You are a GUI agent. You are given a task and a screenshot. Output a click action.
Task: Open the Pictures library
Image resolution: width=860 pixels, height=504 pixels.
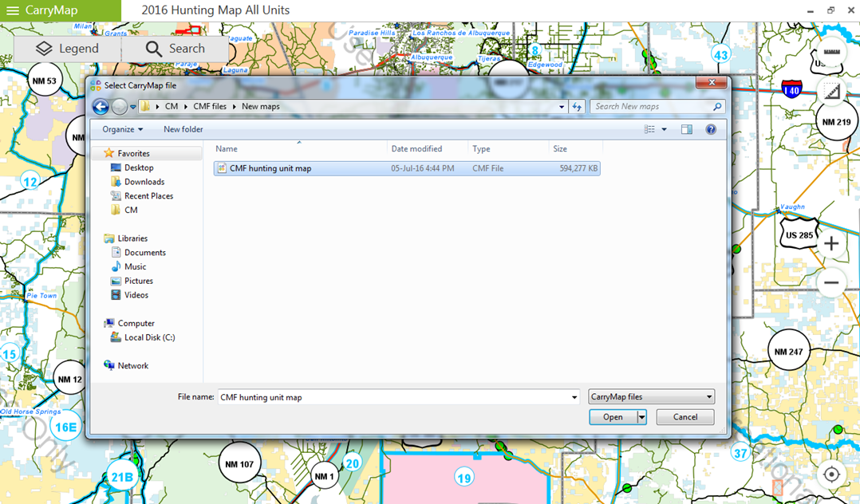tap(138, 281)
